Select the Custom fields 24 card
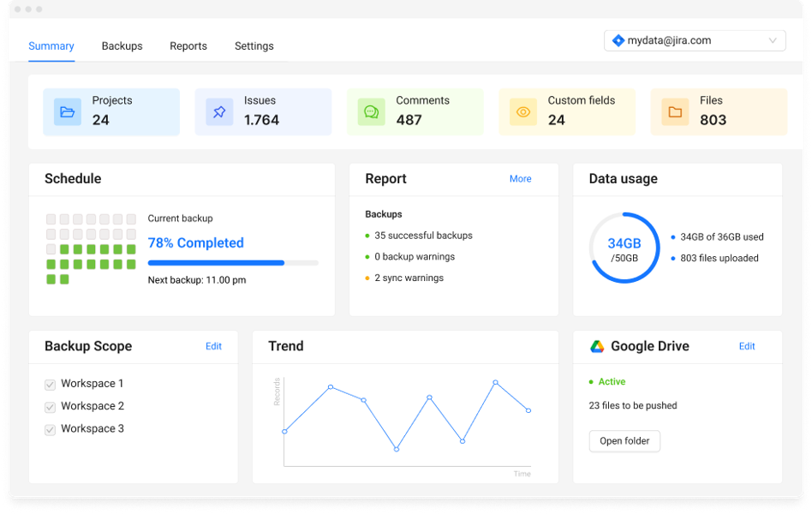This screenshot has height=514, width=812. 567,112
